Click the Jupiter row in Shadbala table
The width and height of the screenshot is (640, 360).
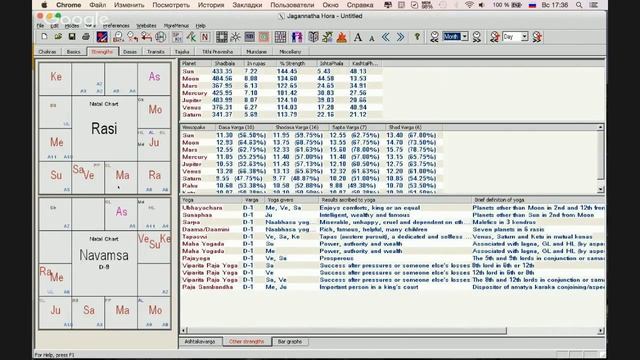coord(282,100)
